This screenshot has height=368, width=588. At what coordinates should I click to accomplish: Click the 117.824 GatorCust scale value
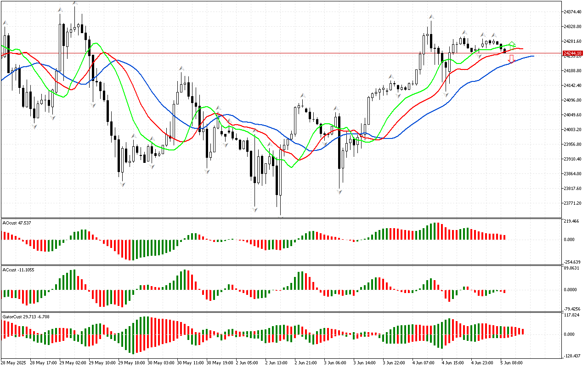[572, 315]
